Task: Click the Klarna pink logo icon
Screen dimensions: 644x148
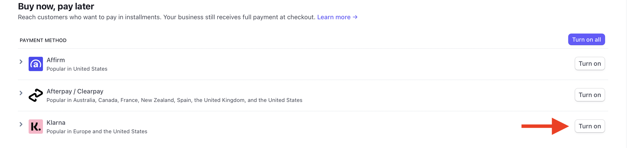Action: 36,127
